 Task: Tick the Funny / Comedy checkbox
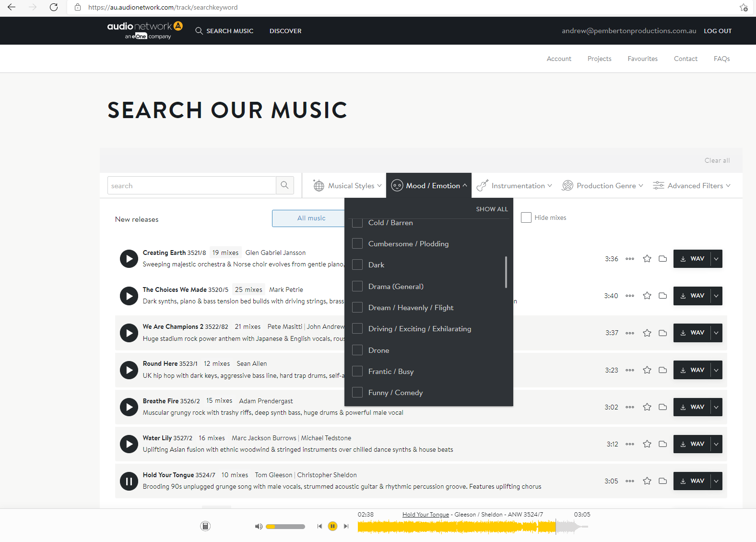point(357,393)
